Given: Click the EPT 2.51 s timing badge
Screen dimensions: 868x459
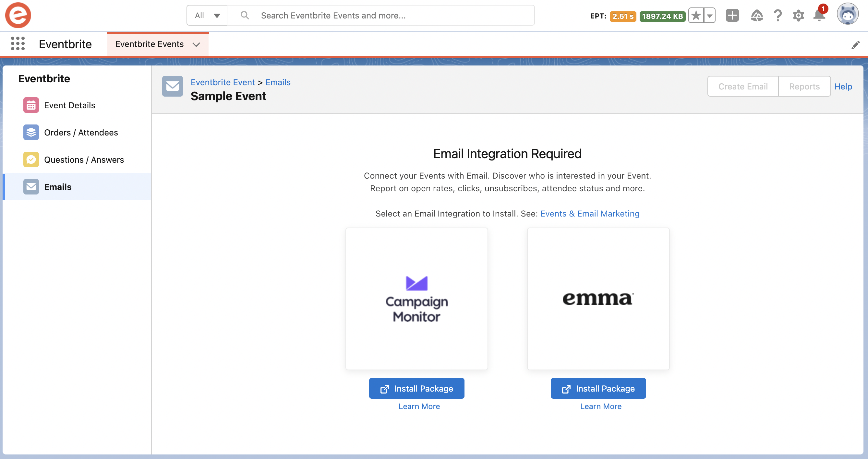Looking at the screenshot, I should point(622,16).
